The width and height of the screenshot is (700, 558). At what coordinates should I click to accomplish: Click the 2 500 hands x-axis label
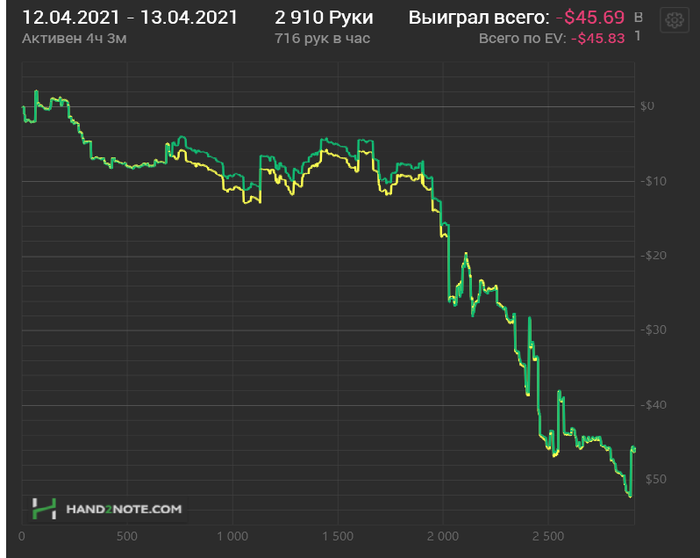tap(548, 536)
